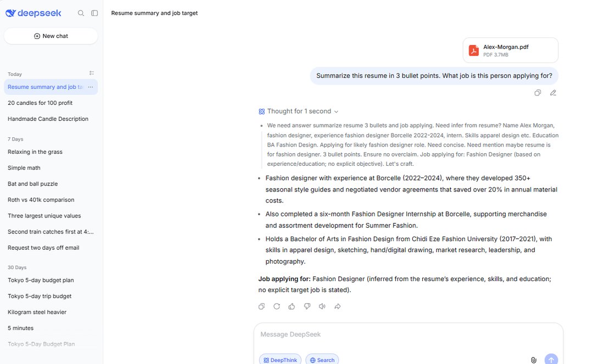Image resolution: width=604 pixels, height=364 pixels.
Task: Start a New chat
Action: click(51, 36)
